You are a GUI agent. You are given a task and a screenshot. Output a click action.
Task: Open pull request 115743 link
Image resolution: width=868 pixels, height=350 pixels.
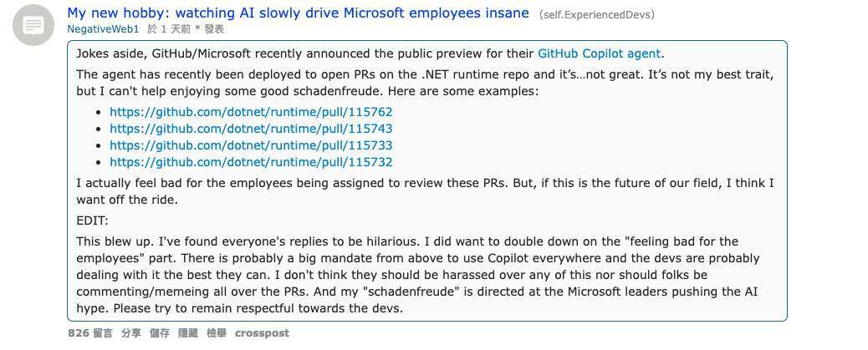coord(251,129)
